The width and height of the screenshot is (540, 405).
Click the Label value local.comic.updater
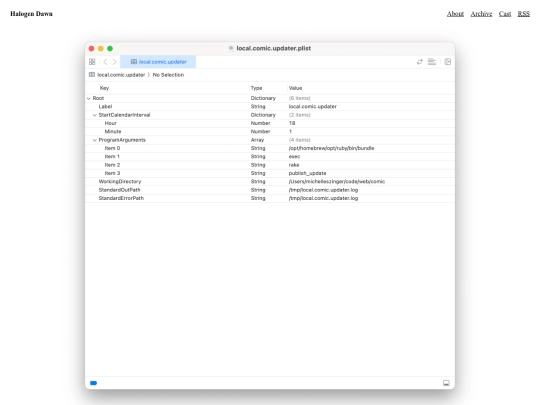pos(313,107)
